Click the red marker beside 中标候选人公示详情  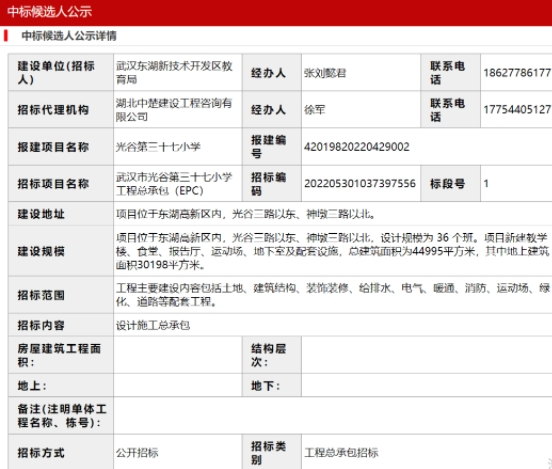[x=6, y=36]
